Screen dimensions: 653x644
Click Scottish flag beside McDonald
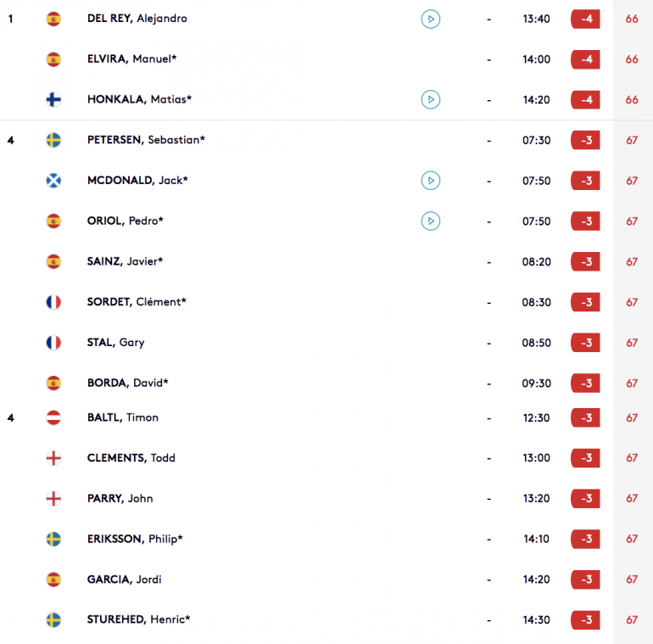tap(53, 181)
